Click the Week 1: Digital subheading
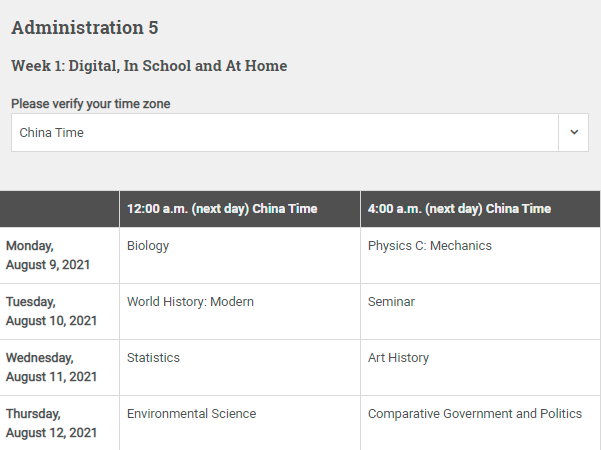The width and height of the screenshot is (601, 450). click(149, 66)
